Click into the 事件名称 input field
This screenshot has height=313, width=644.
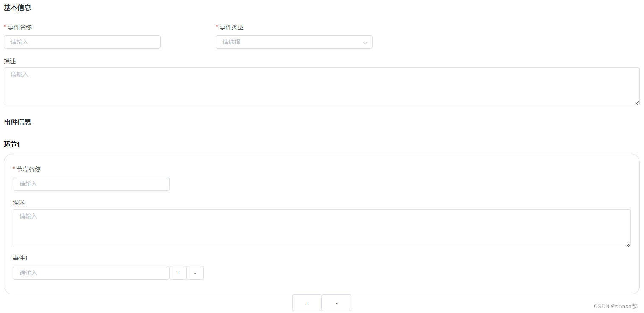click(82, 42)
